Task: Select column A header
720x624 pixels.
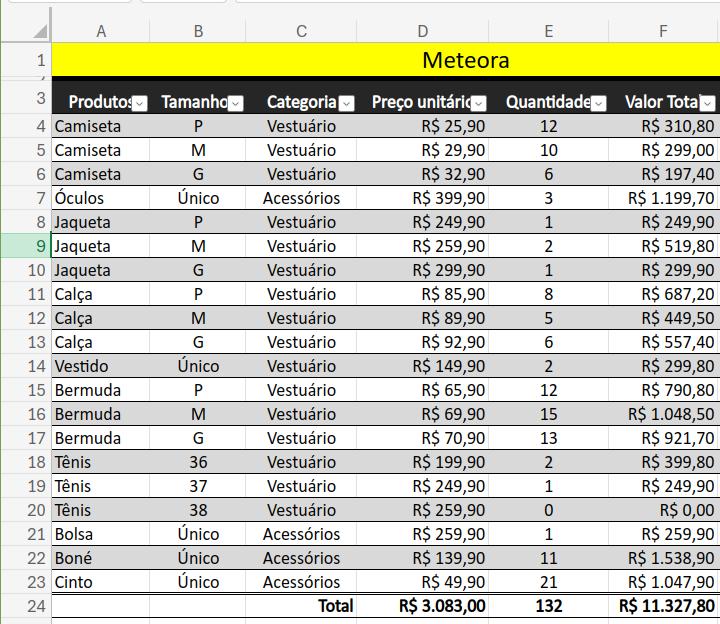Action: 101,31
